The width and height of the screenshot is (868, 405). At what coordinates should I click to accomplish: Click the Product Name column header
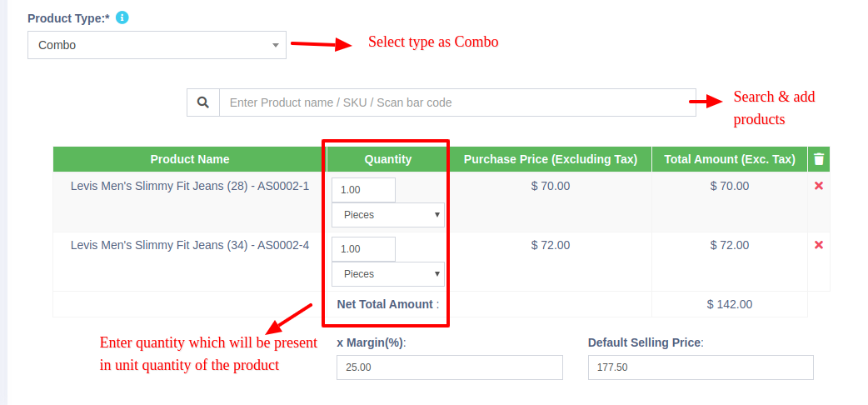(190, 159)
